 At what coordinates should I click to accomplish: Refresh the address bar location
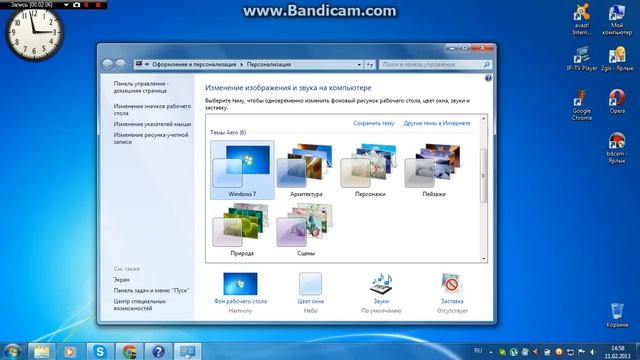[x=369, y=64]
